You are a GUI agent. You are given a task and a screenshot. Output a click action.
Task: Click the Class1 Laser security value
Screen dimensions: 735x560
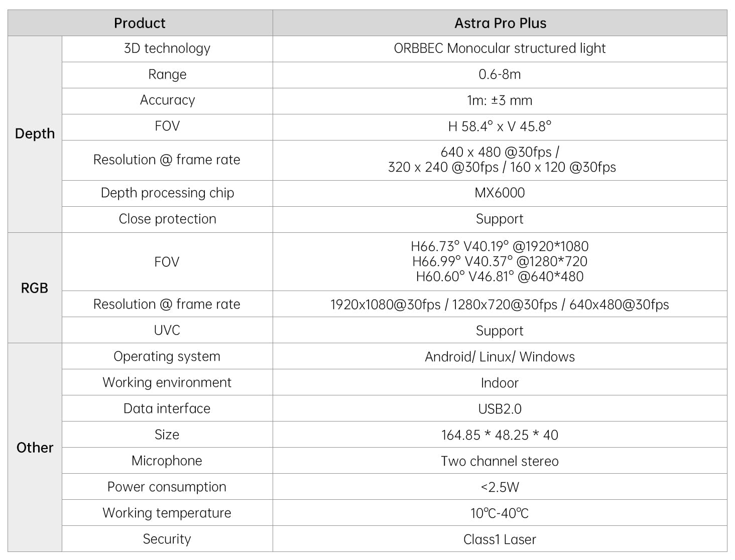coord(500,539)
